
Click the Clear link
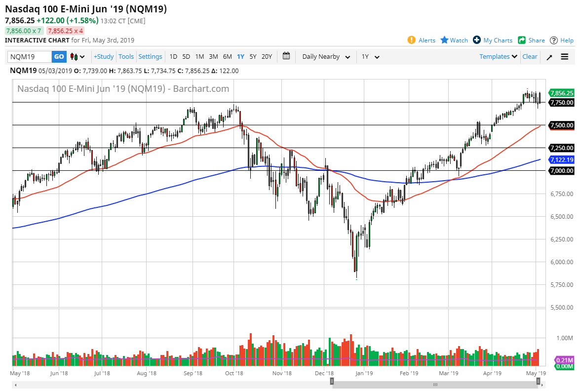tap(530, 57)
